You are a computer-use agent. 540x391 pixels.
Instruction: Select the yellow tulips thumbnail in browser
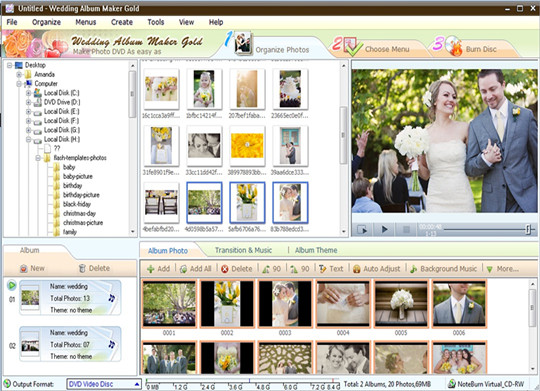tap(247, 203)
